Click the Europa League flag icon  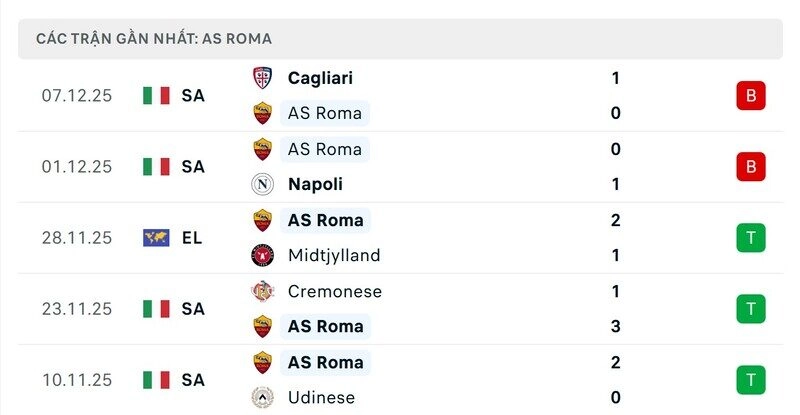[x=156, y=238]
